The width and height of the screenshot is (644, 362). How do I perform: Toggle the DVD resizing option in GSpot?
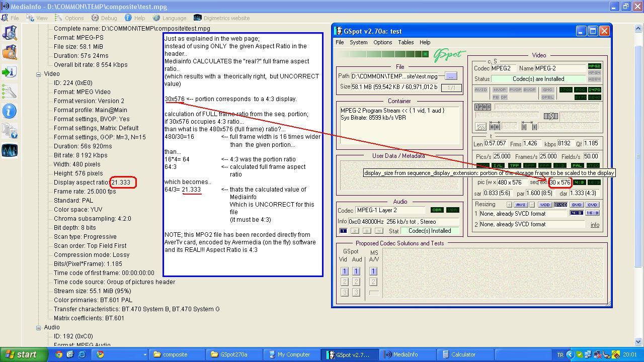pos(577,205)
